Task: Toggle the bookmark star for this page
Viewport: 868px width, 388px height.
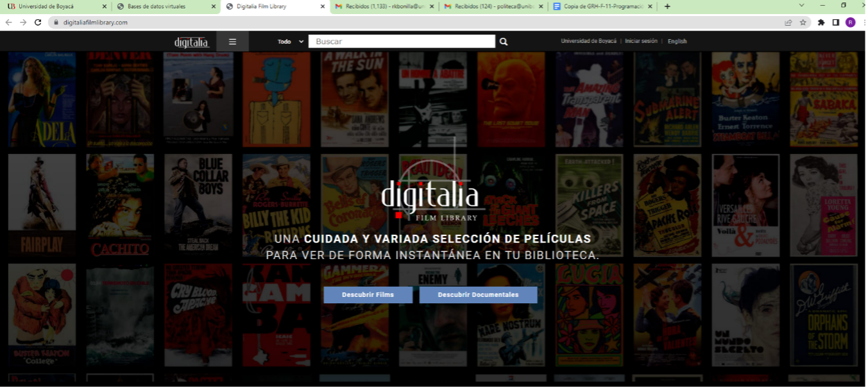Action: click(803, 21)
